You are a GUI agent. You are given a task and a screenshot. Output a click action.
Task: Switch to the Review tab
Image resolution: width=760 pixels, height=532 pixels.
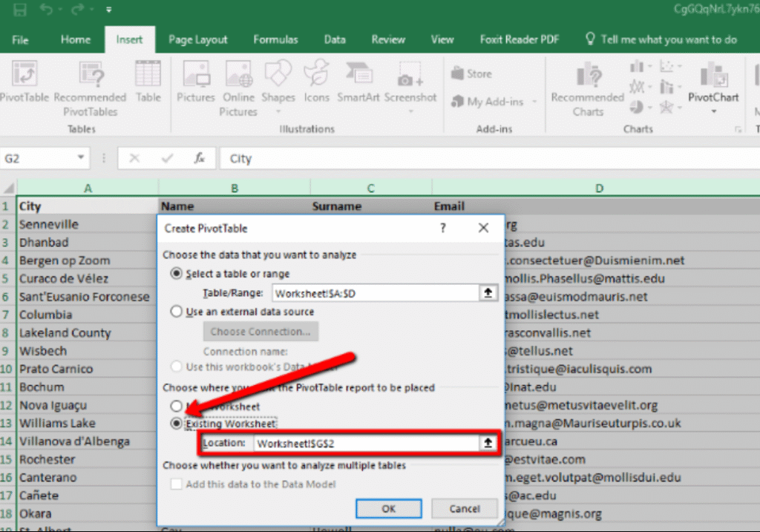click(387, 40)
